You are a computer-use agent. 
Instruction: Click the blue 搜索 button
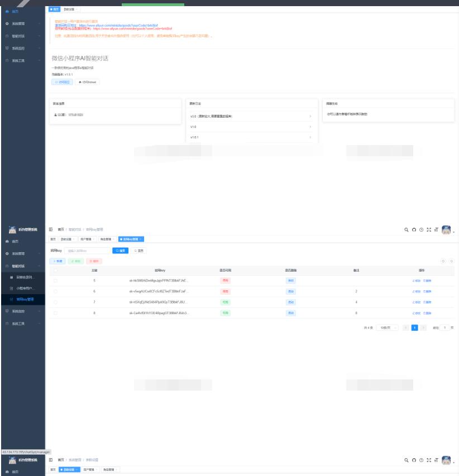pos(120,251)
